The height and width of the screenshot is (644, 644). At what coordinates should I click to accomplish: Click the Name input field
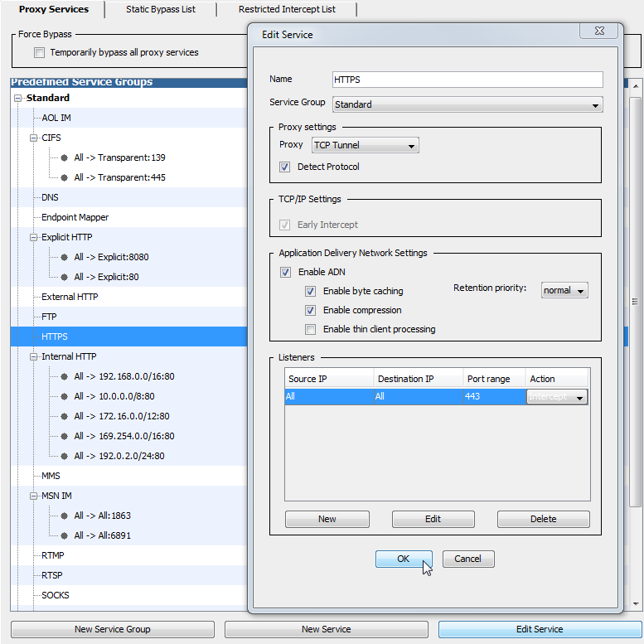tap(467, 80)
